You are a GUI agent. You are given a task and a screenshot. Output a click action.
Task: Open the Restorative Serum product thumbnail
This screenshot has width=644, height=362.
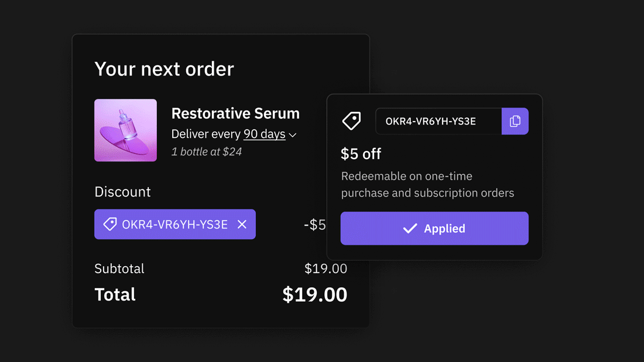click(125, 130)
